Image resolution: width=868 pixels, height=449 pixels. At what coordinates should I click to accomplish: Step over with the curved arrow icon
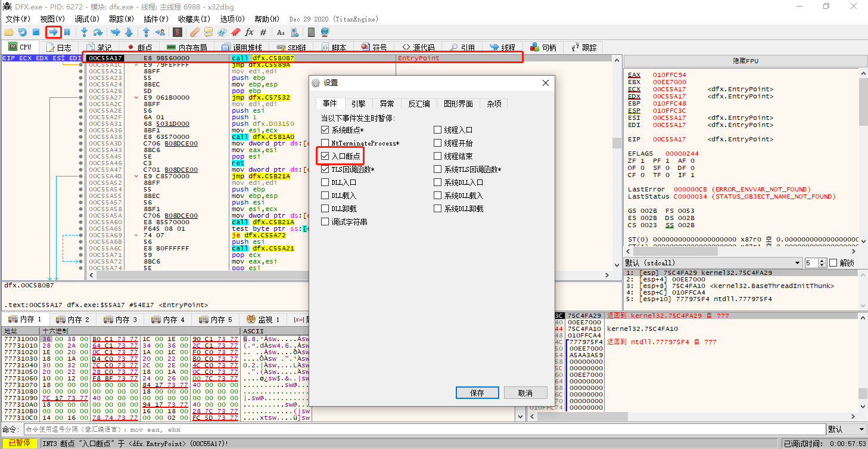[98, 32]
